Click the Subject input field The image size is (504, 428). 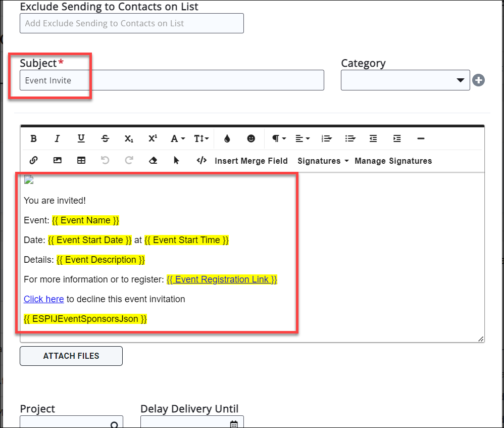click(172, 80)
